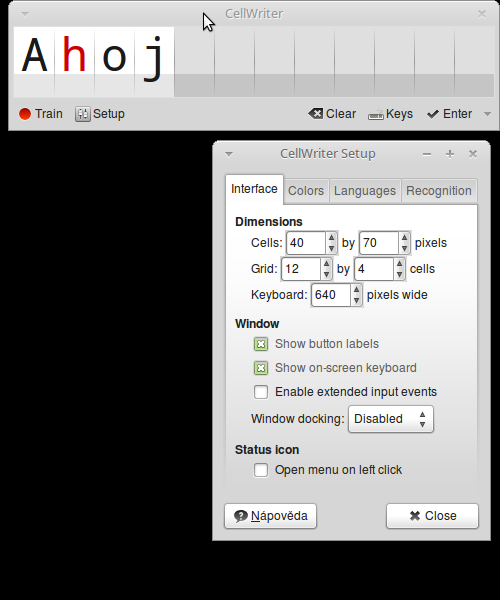Click the red Train record icon
500x600 pixels.
[x=25, y=114]
